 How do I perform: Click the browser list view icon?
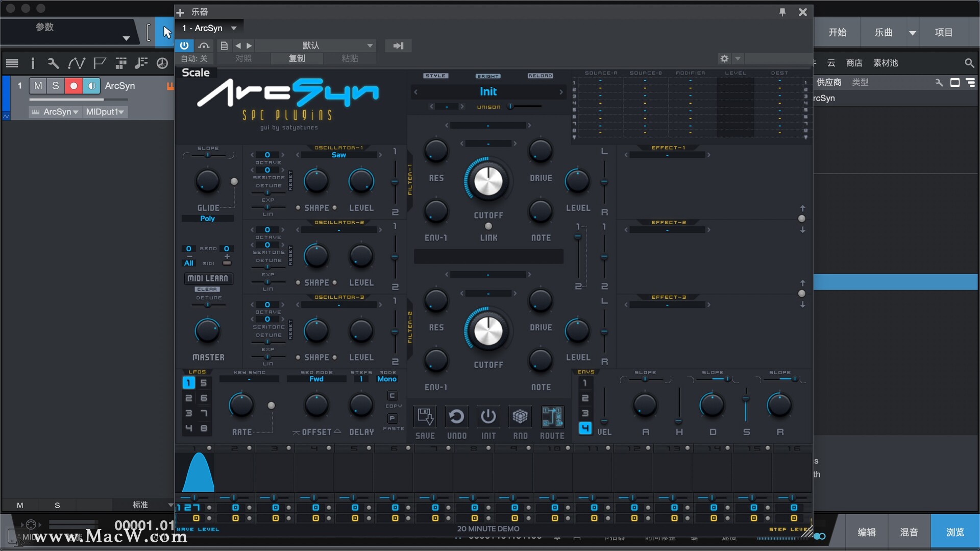pyautogui.click(x=970, y=82)
